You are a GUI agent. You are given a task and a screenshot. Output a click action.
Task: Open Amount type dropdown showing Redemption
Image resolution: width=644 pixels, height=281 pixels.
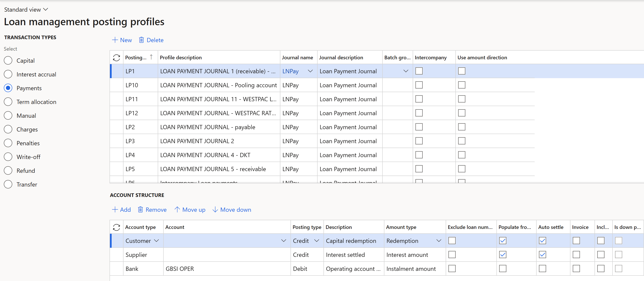tap(438, 241)
